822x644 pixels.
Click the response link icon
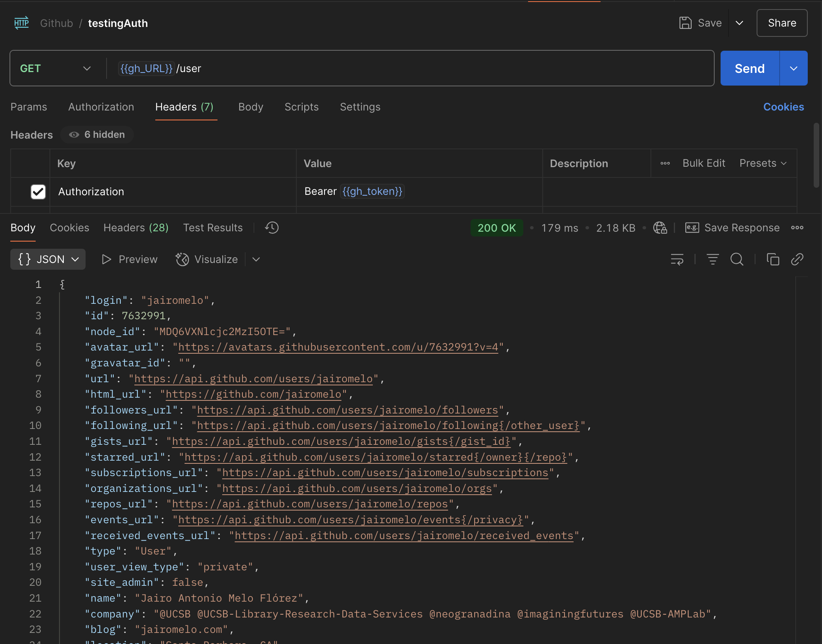click(x=797, y=259)
